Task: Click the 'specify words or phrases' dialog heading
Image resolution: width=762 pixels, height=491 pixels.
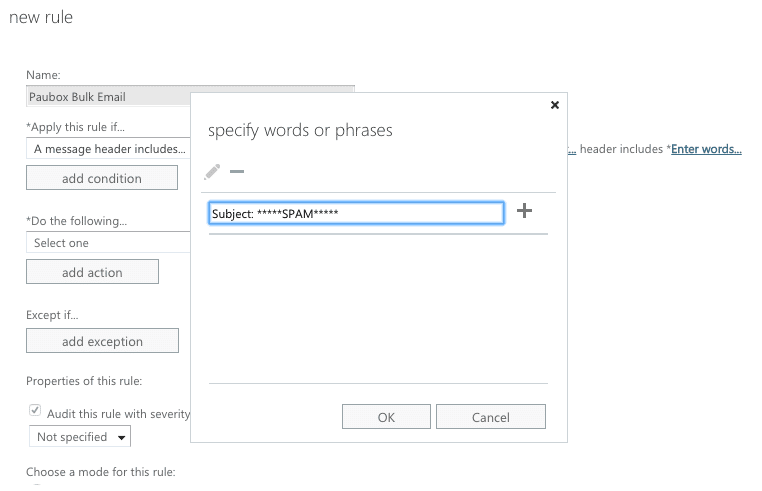Action: click(x=300, y=131)
